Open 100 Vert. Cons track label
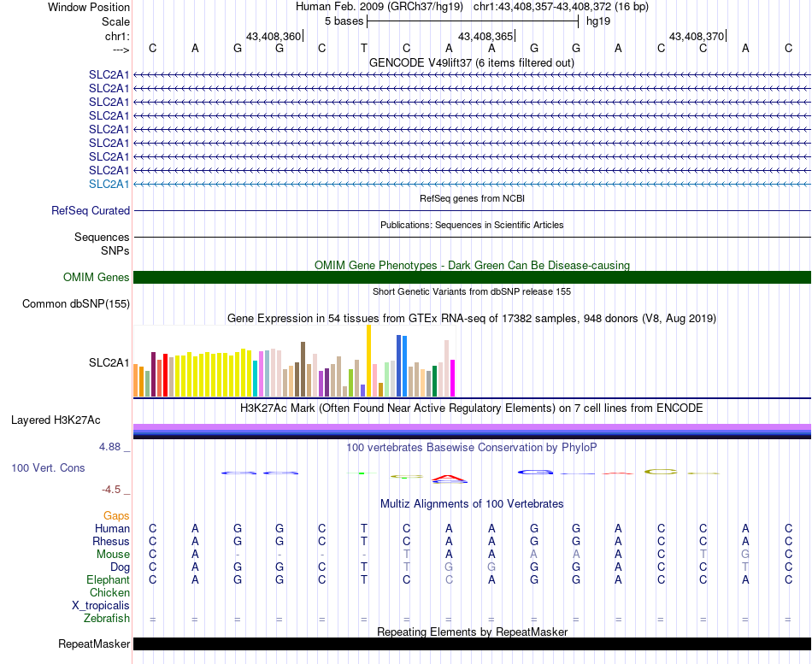812x664 pixels. coord(48,467)
